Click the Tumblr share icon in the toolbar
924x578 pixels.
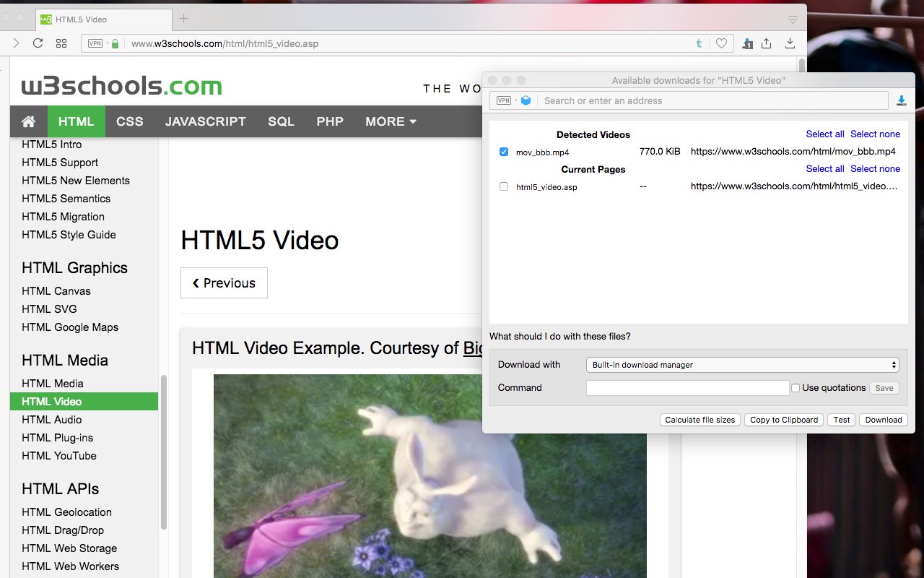pos(698,43)
